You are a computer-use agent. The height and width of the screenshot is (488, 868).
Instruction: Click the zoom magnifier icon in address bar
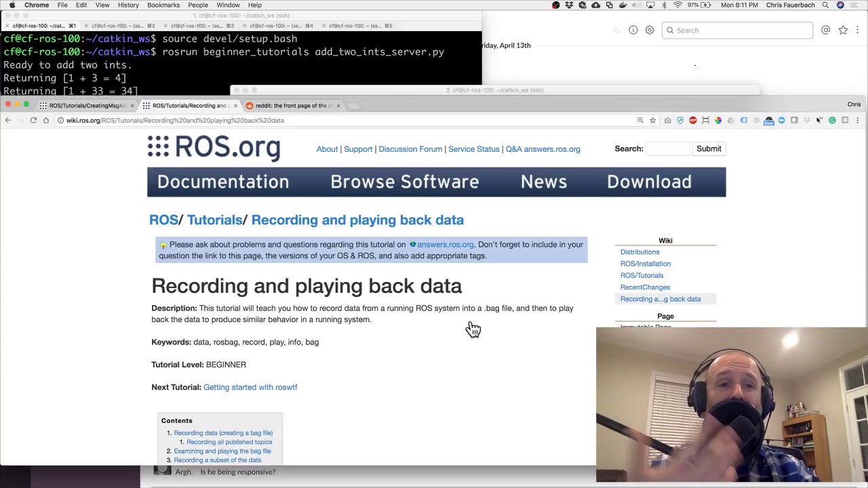tap(640, 120)
